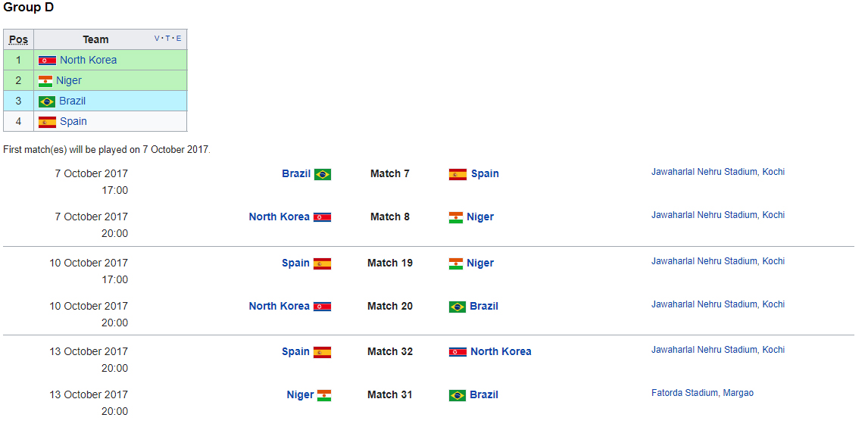
Task: Click Niger flag left of Match 31
Action: (x=324, y=395)
